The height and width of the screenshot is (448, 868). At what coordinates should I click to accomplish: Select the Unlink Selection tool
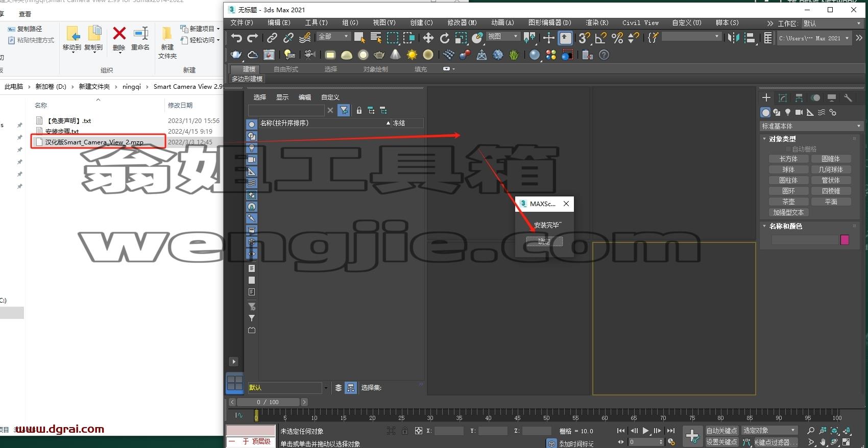(x=288, y=38)
